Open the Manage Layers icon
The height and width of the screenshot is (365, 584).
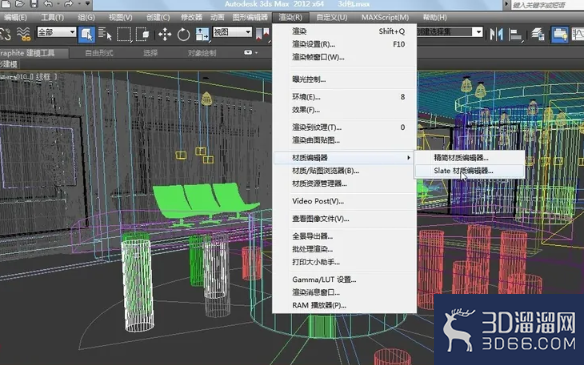point(538,34)
